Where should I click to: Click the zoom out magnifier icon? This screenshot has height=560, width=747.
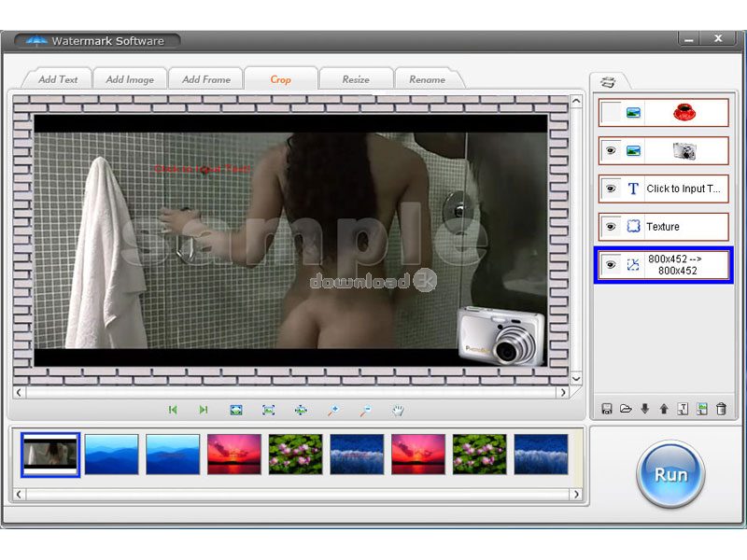click(x=364, y=410)
